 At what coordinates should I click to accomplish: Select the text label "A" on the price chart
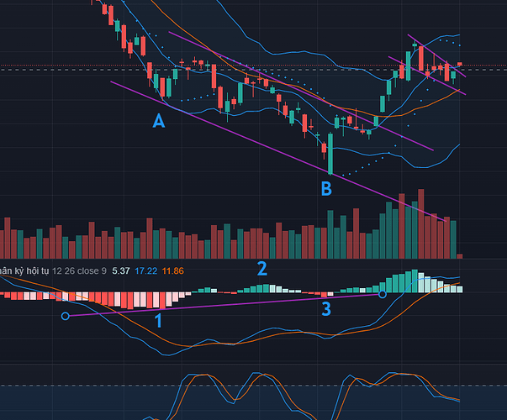[159, 121]
